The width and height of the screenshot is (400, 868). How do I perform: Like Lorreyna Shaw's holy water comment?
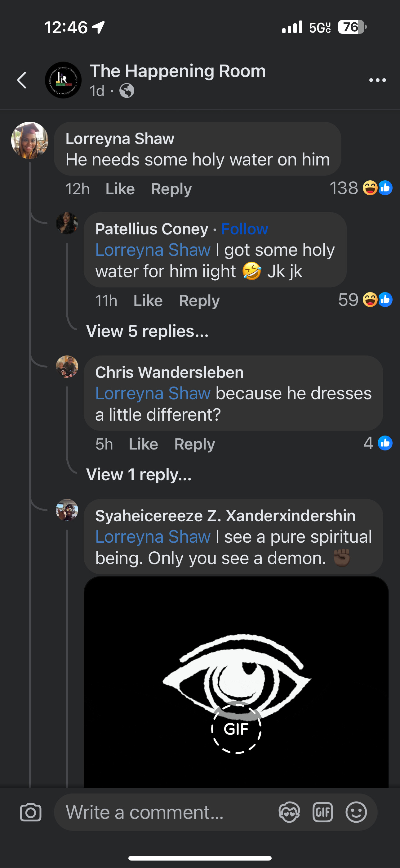click(120, 189)
